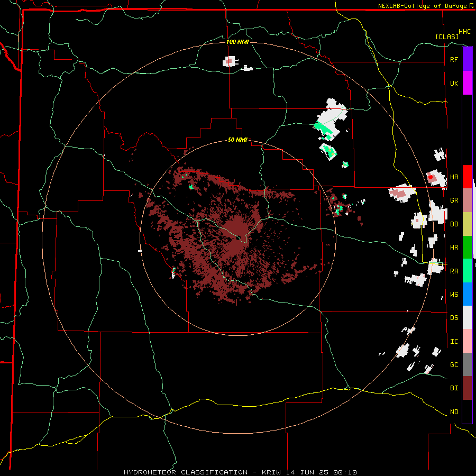Click the red HA legend color swatch

(467, 177)
